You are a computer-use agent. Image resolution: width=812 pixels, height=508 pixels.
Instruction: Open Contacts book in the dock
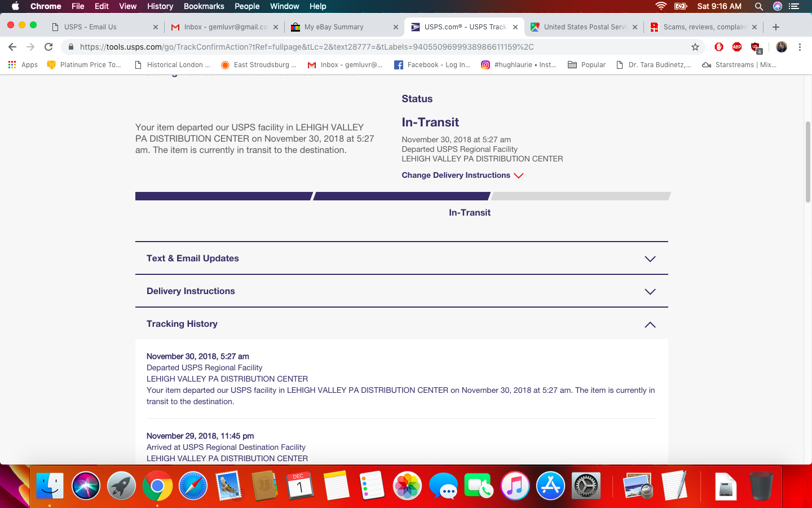[264, 485]
